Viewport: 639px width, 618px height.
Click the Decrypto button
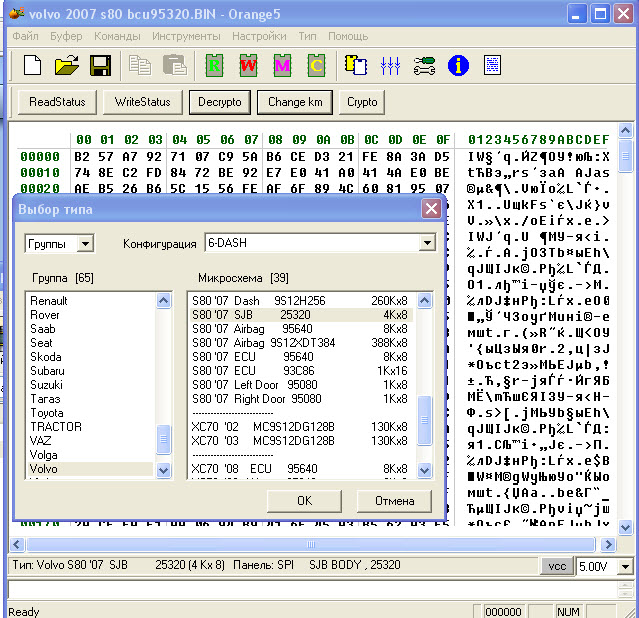click(219, 102)
